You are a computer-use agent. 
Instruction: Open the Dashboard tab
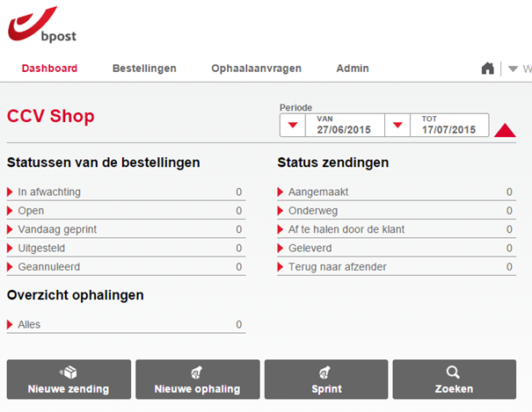point(49,69)
